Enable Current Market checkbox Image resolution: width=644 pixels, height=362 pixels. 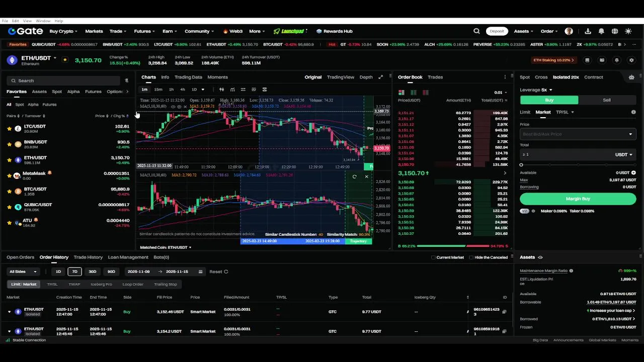(433, 257)
